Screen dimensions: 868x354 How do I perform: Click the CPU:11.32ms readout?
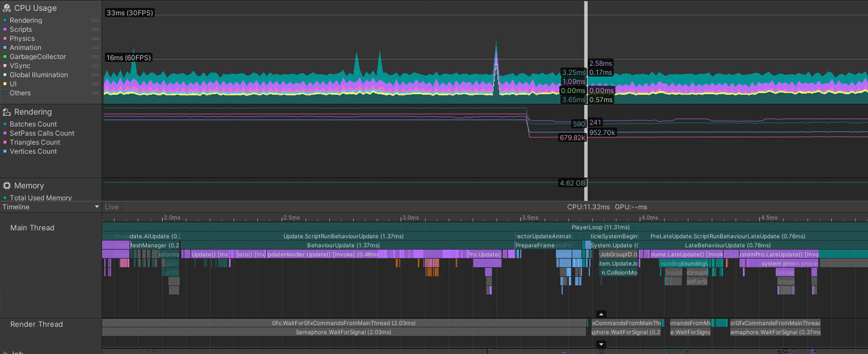click(588, 207)
